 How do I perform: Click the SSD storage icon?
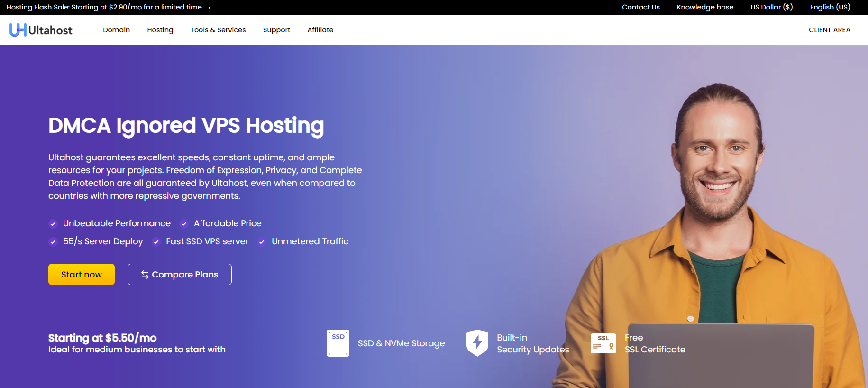(338, 343)
